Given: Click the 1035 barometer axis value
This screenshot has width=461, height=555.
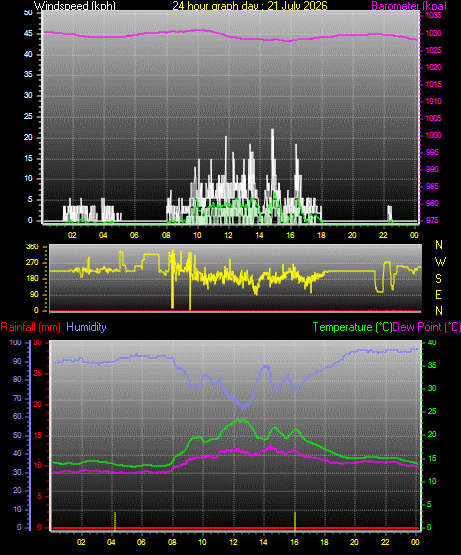Looking at the screenshot, I should click(x=433, y=16).
